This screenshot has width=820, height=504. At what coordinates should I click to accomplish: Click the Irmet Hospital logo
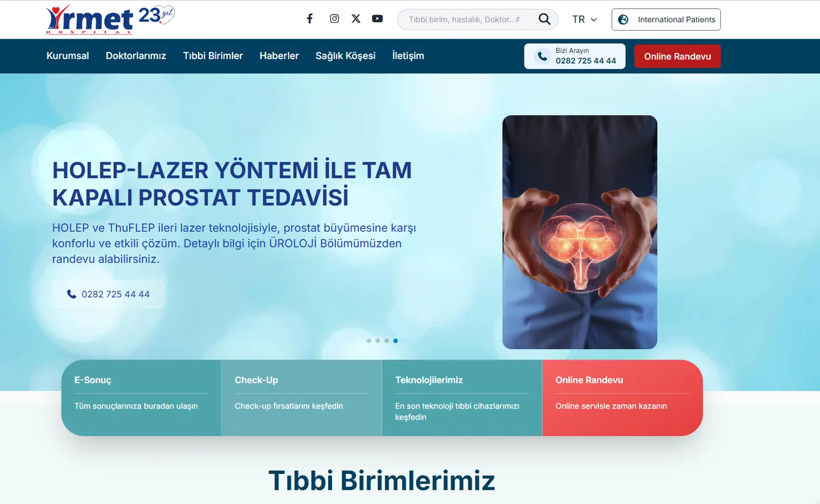tap(89, 20)
